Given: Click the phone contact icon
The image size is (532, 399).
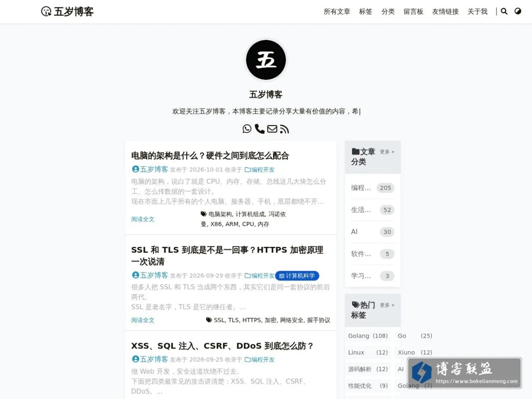Looking at the screenshot, I should click(x=260, y=129).
